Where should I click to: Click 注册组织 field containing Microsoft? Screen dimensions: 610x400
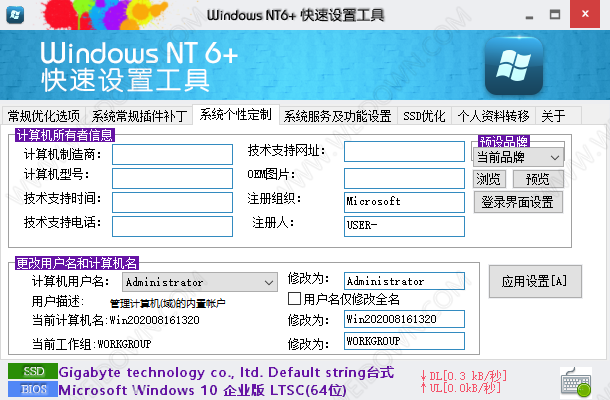(x=404, y=202)
